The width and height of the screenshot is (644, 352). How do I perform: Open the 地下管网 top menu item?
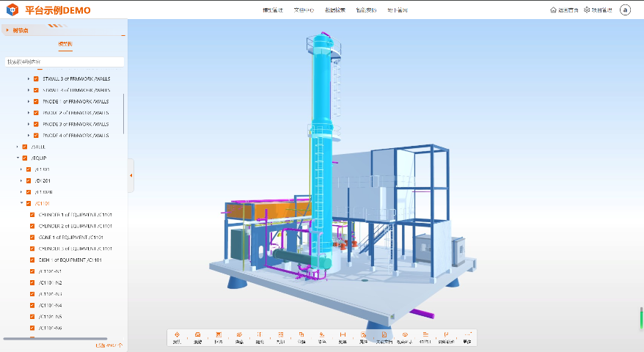click(397, 10)
